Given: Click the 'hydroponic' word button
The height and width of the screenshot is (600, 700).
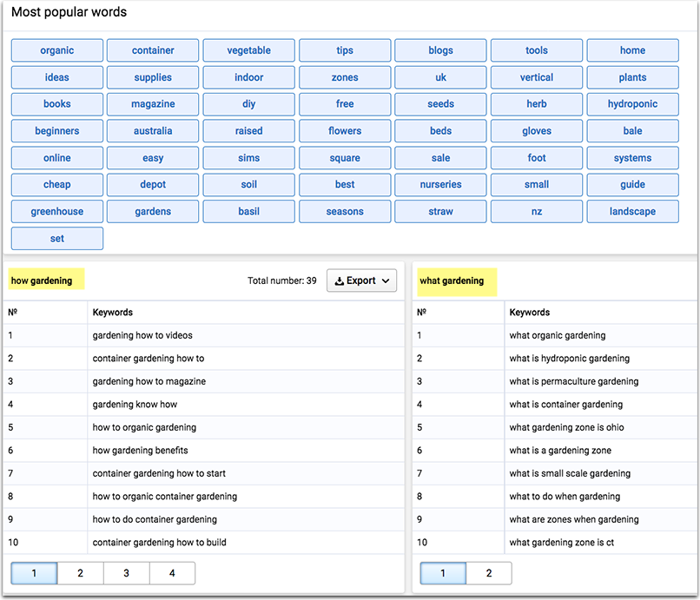Looking at the screenshot, I should [632, 104].
